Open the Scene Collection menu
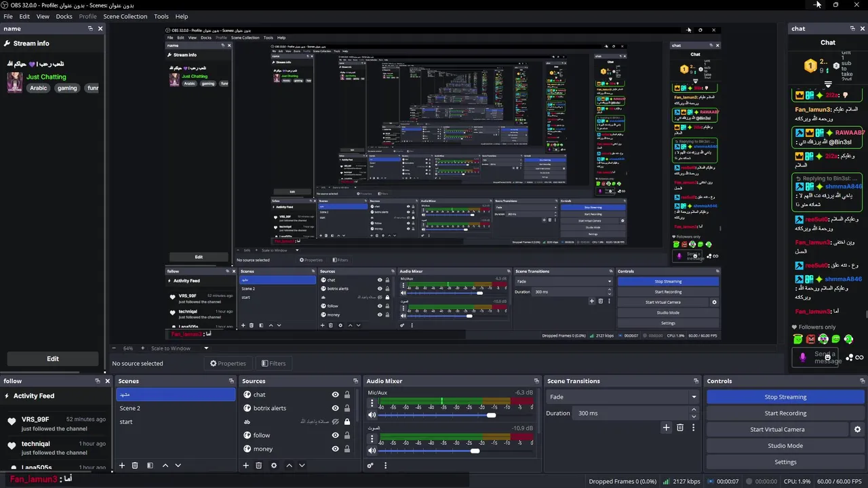 point(125,16)
